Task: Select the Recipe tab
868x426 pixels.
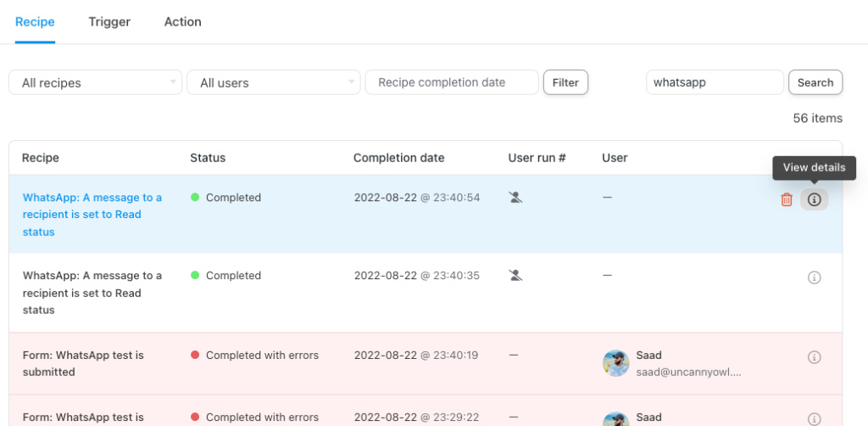Action: (35, 22)
